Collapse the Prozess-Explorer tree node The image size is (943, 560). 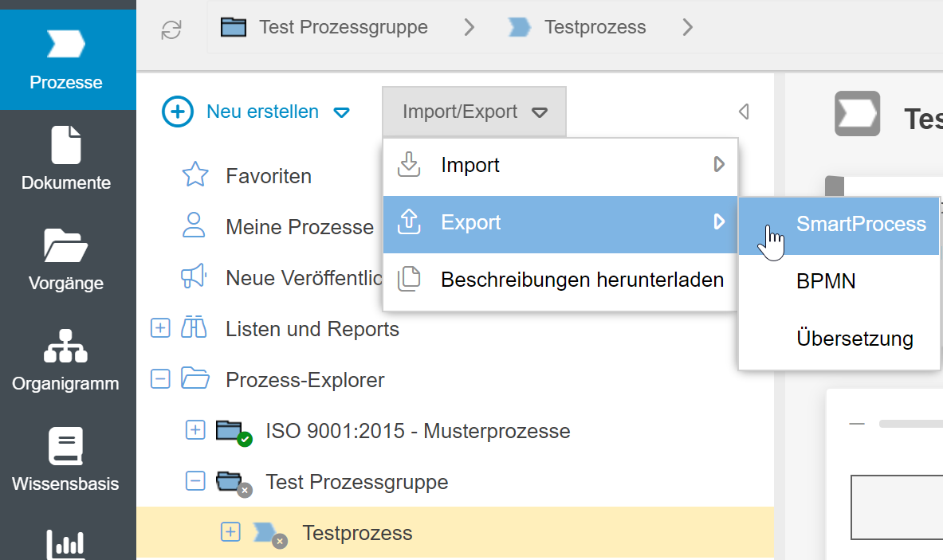[x=160, y=380]
